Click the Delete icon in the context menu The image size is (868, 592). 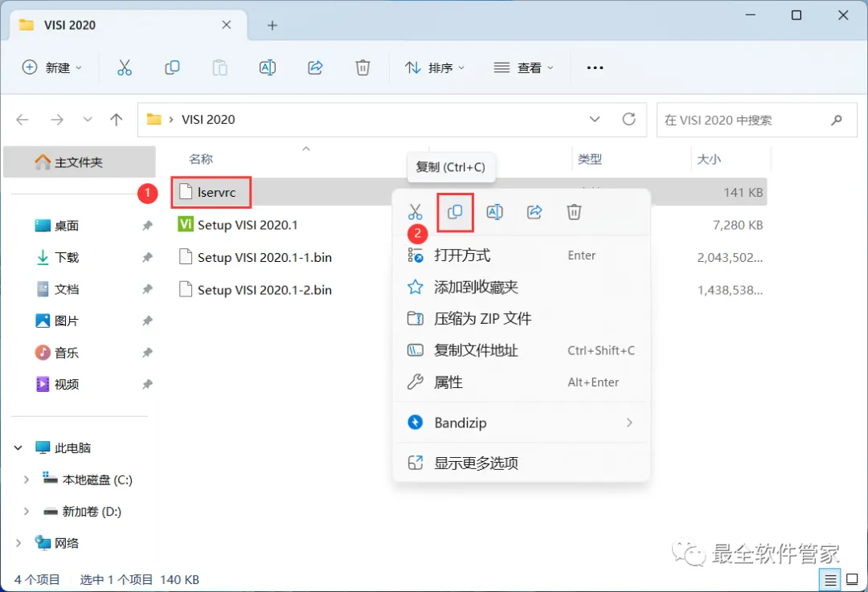coord(574,212)
